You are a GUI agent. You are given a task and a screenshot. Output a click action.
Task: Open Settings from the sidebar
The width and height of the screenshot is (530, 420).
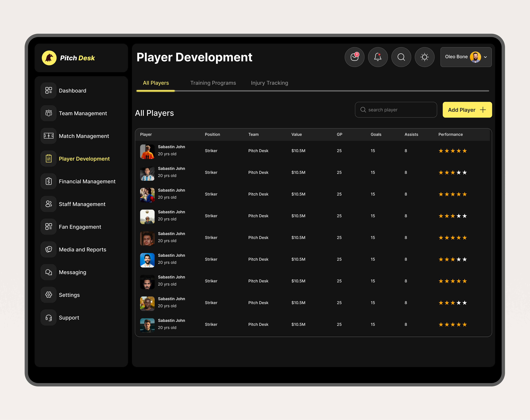[69, 295]
